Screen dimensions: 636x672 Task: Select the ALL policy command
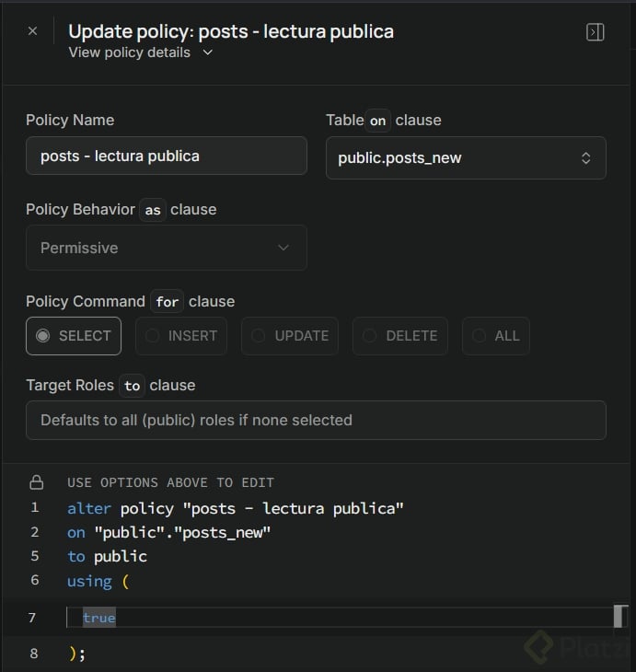pos(496,336)
